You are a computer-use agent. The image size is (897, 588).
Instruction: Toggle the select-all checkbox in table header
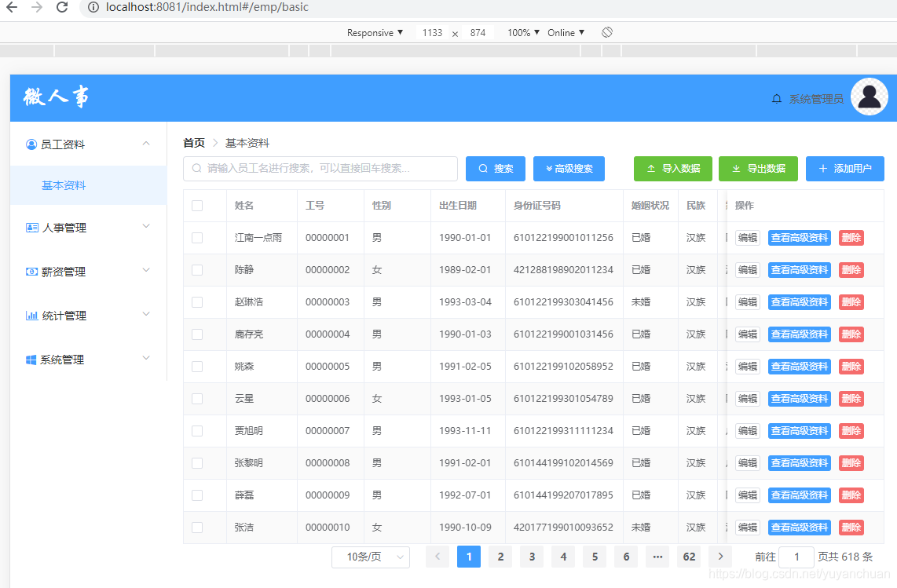pos(196,206)
